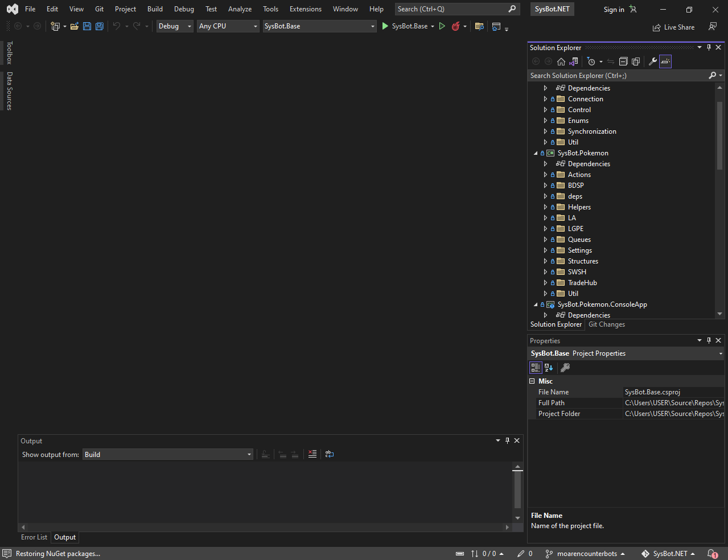Screen dimensions: 728x560
Task: Expand the BDSP folder
Action: pos(545,186)
